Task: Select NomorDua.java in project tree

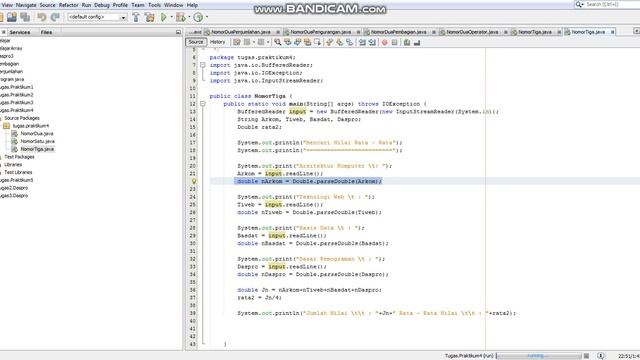Action: click(x=37, y=133)
